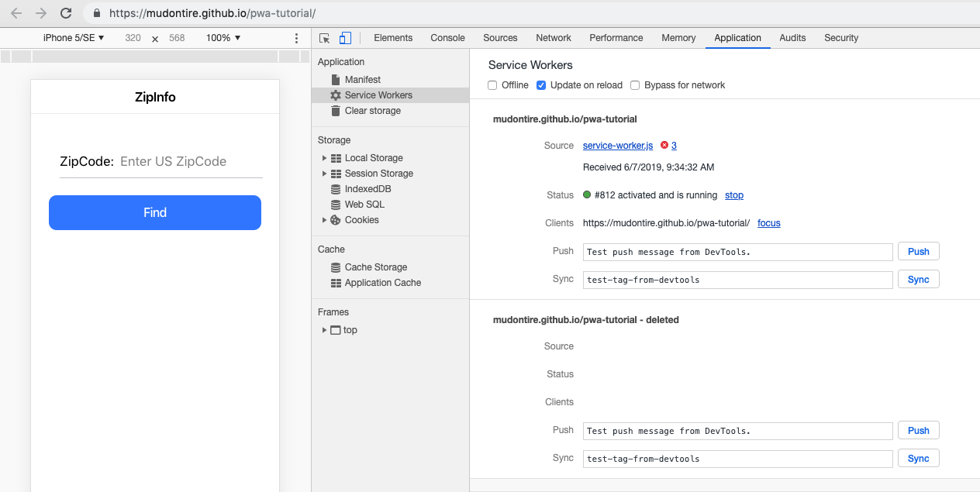Viewport: 980px width, 492px height.
Task: Edit the device height value 568
Action: pos(177,38)
